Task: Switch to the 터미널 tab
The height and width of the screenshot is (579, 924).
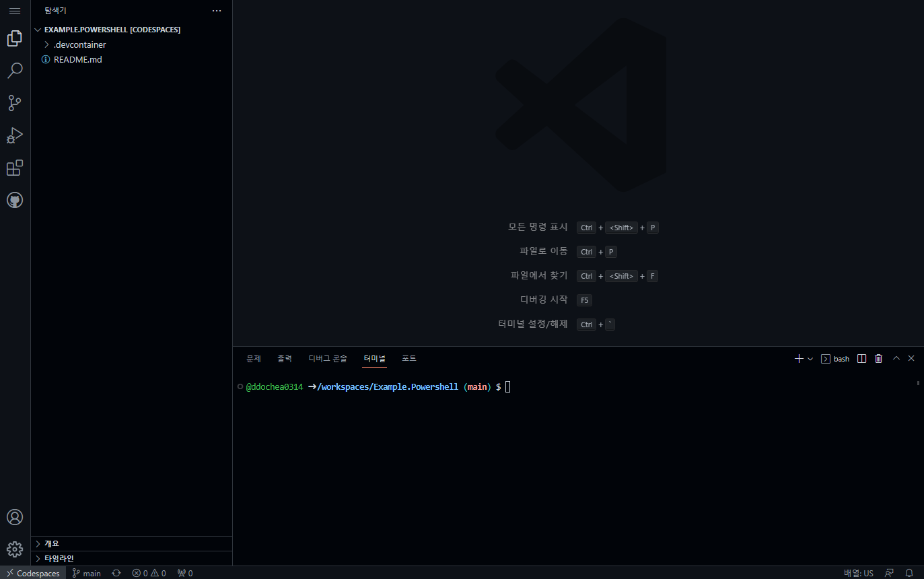Action: coord(374,359)
